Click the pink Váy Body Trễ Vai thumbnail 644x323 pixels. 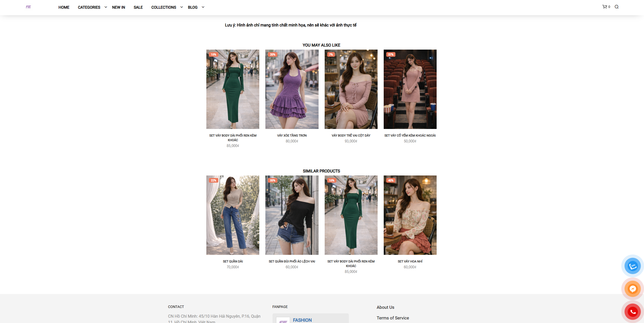pyautogui.click(x=351, y=89)
